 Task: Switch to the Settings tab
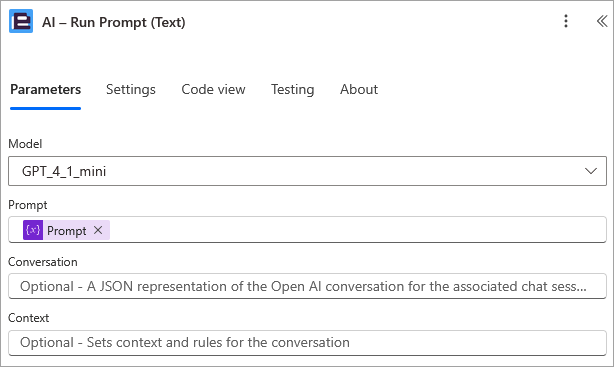(131, 89)
